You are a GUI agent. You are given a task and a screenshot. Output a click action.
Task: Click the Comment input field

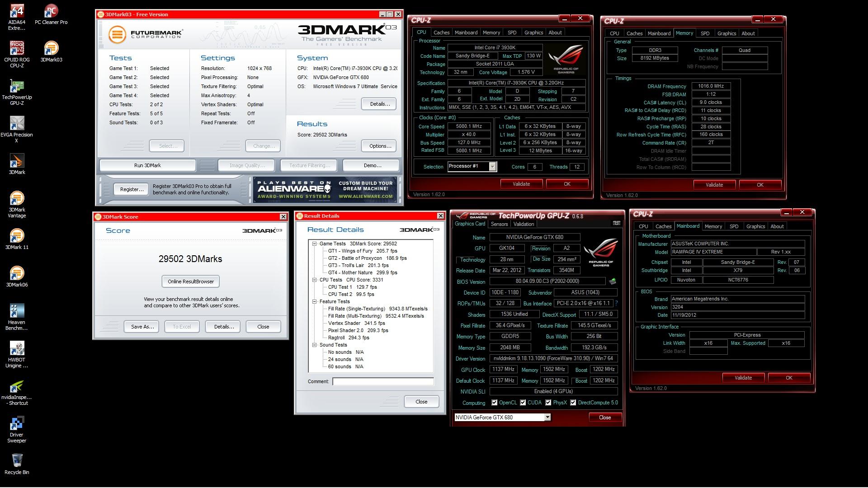[383, 381]
